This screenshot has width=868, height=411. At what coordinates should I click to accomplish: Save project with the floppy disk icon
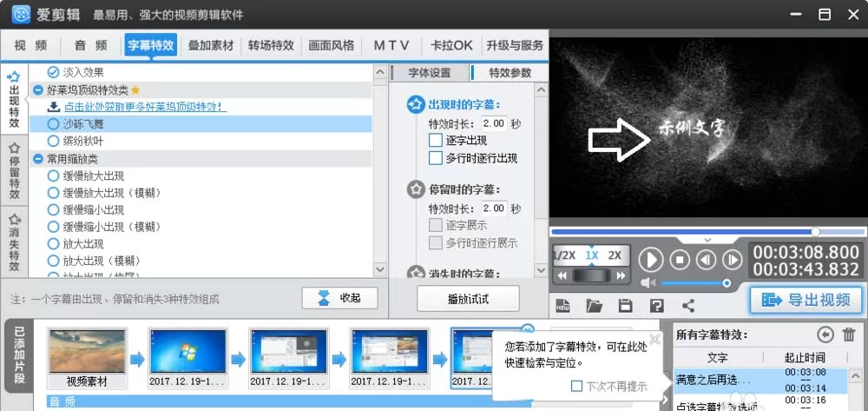(x=626, y=305)
